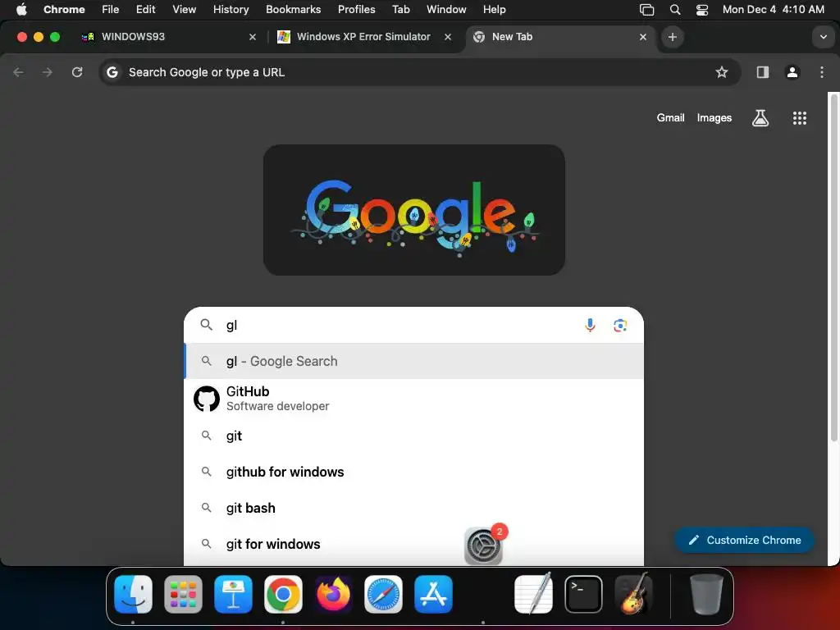Open Control Center in menu bar

click(x=702, y=10)
